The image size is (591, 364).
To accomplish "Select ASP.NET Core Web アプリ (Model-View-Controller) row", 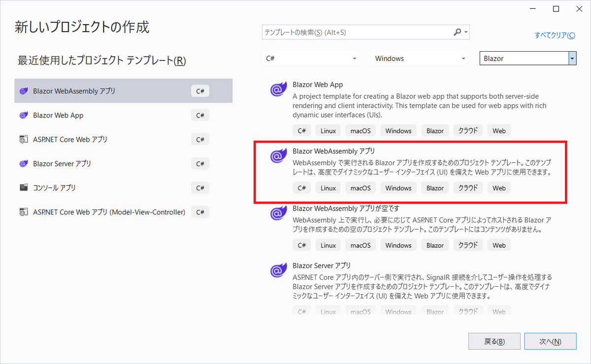I will [123, 212].
